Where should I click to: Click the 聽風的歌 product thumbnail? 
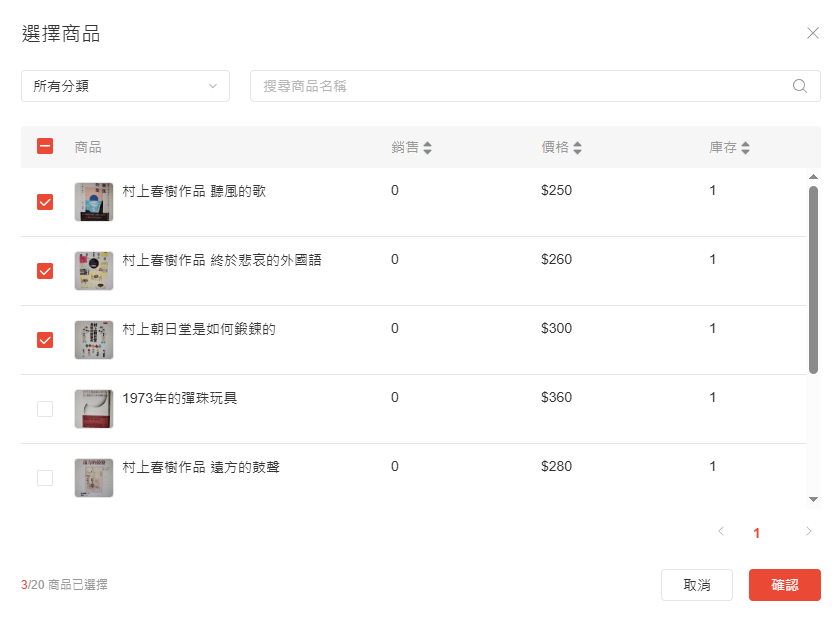[x=94, y=202]
